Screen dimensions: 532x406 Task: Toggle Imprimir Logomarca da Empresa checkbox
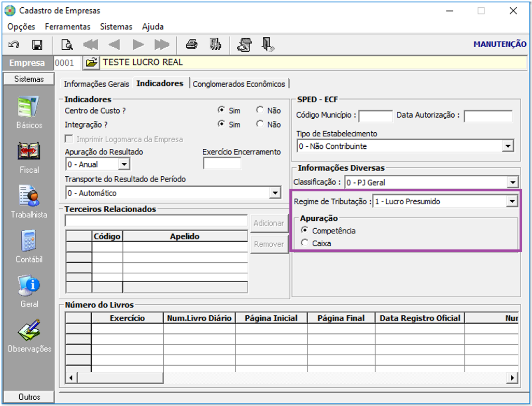[x=69, y=139]
